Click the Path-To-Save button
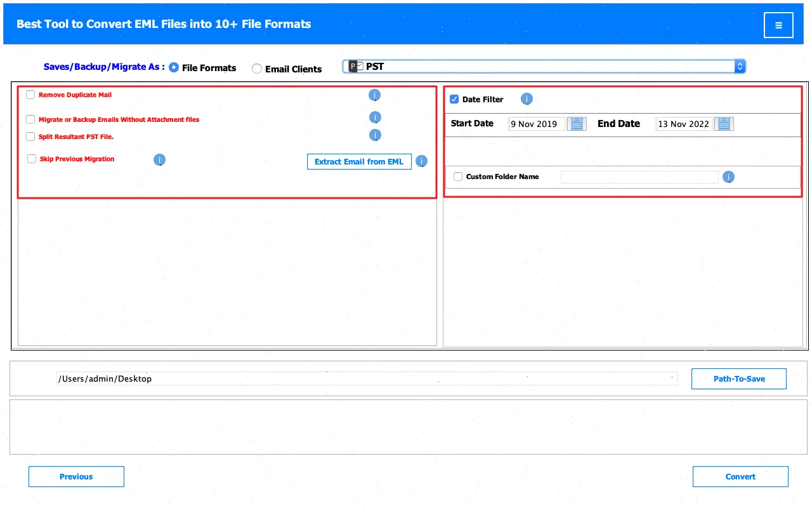Image resolution: width=812 pixels, height=508 pixels. coord(739,378)
